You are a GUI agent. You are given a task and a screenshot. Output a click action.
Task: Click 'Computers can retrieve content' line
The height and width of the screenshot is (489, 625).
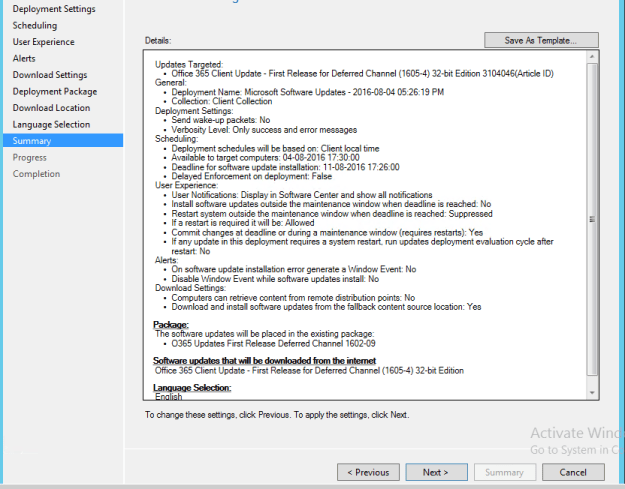tap(293, 298)
